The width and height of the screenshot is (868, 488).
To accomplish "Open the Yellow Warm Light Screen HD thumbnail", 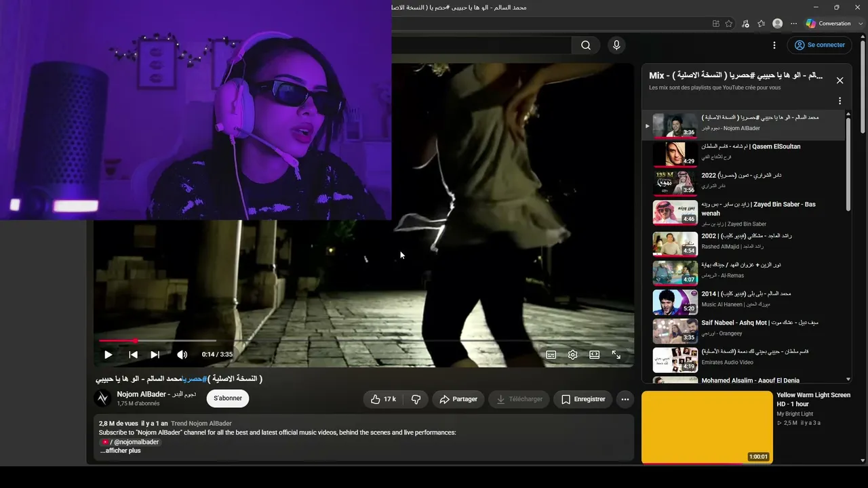I will point(707,427).
